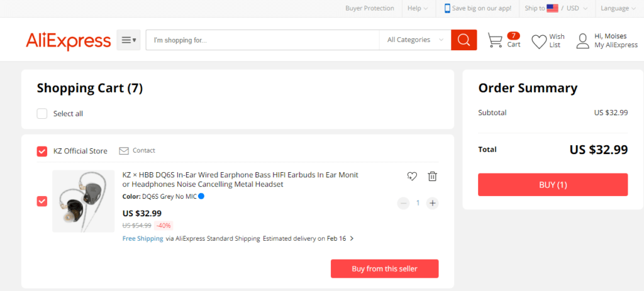Image resolution: width=644 pixels, height=291 pixels.
Task: Open the Help menu
Action: pyautogui.click(x=418, y=8)
